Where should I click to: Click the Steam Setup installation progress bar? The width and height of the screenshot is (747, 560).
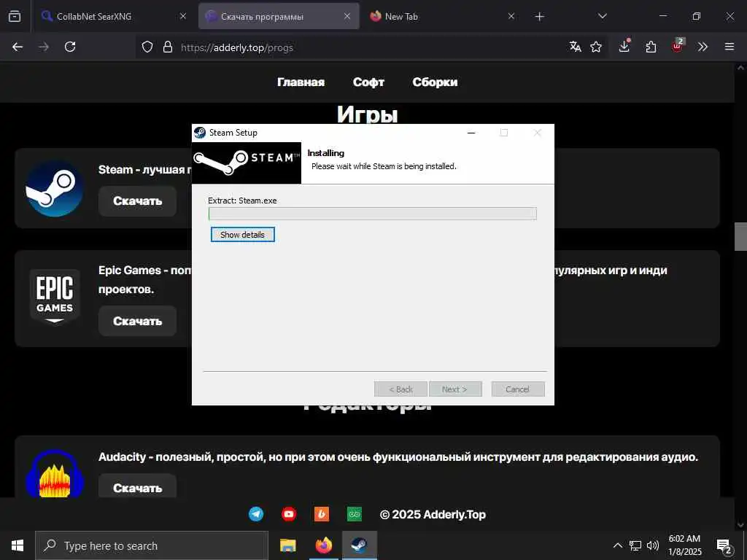click(x=373, y=214)
